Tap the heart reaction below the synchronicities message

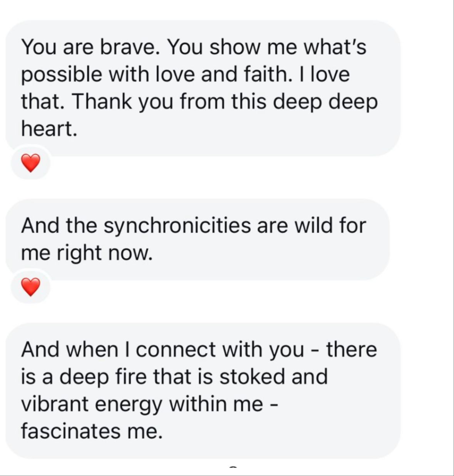[30, 287]
